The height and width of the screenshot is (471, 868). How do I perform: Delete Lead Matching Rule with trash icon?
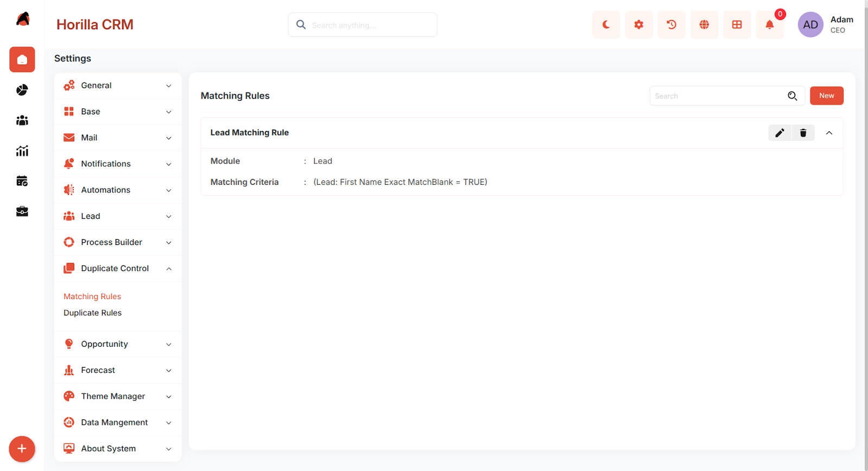click(x=803, y=133)
